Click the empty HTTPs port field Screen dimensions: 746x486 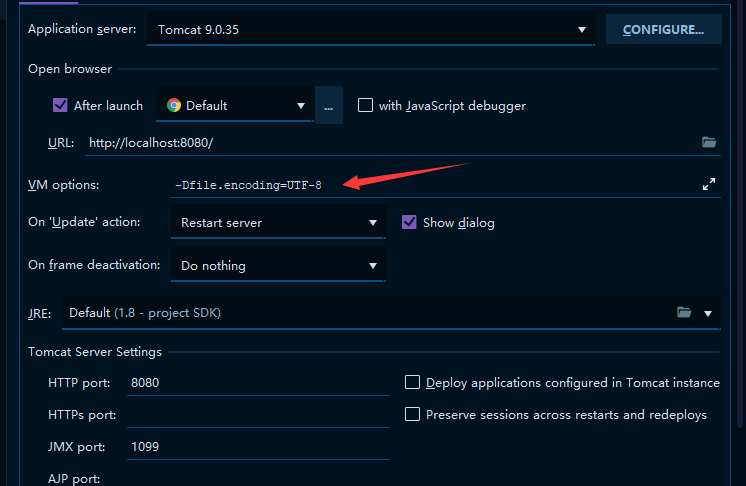[258, 415]
